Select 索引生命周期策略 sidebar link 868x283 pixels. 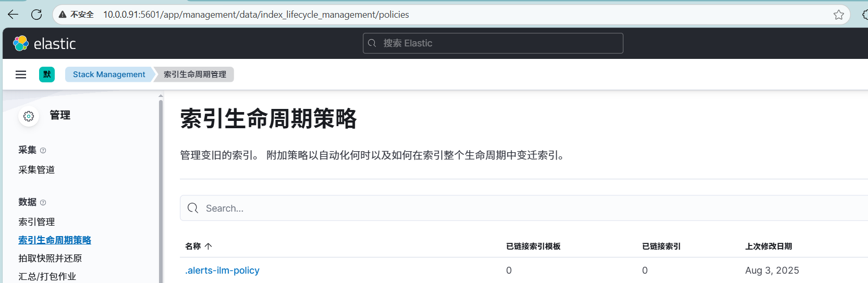coord(55,240)
